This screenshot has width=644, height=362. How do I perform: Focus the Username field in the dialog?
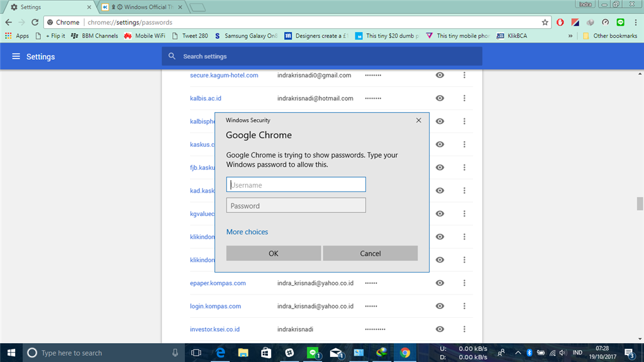(296, 184)
